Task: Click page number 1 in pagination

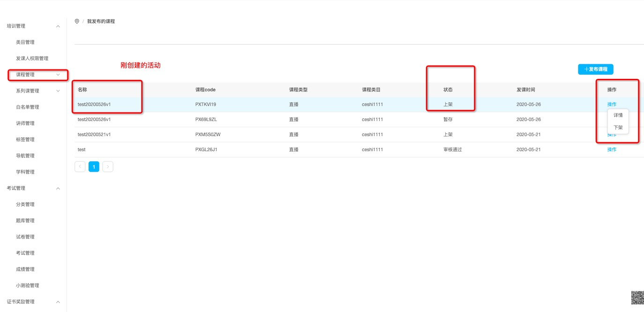Action: pos(94,167)
